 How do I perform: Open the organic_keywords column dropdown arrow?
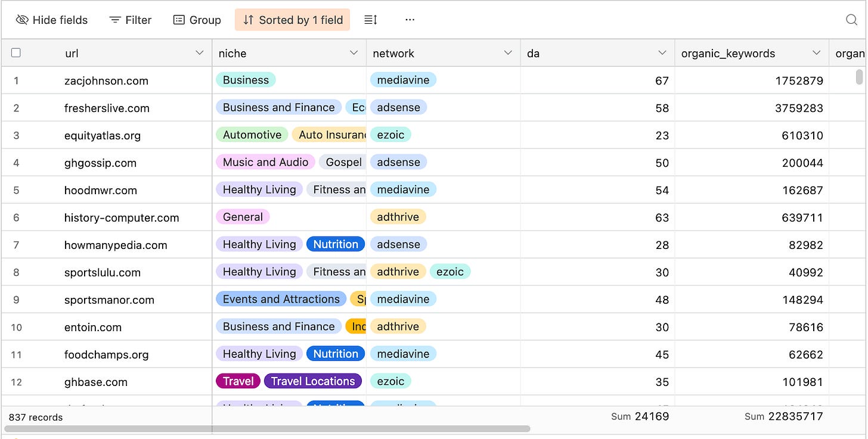coord(816,53)
